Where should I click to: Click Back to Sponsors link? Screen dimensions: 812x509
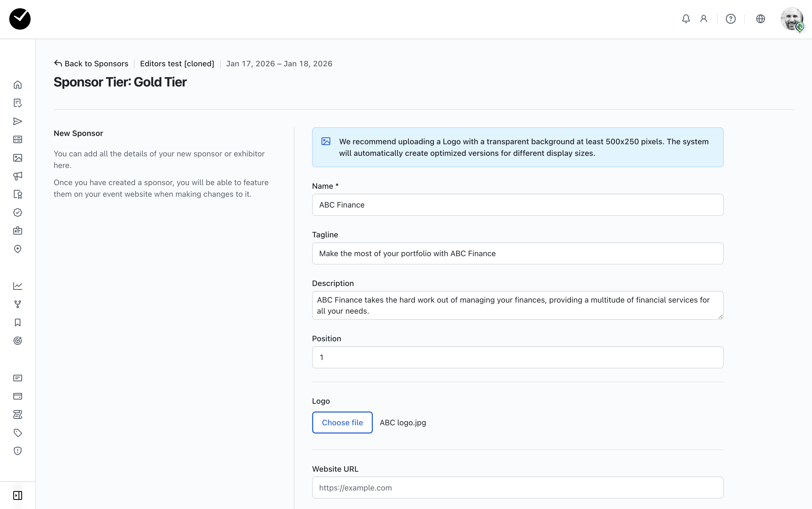point(91,64)
